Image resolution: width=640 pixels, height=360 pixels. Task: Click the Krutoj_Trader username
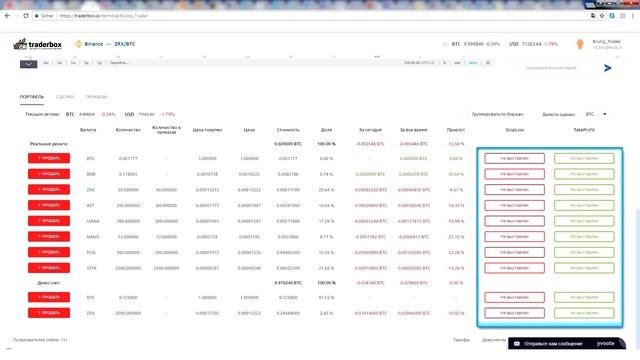(607, 41)
